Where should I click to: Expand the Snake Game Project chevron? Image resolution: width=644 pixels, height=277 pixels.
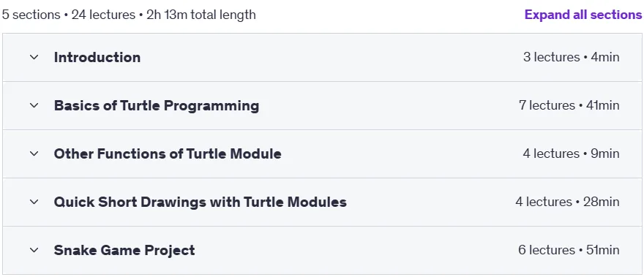34,251
